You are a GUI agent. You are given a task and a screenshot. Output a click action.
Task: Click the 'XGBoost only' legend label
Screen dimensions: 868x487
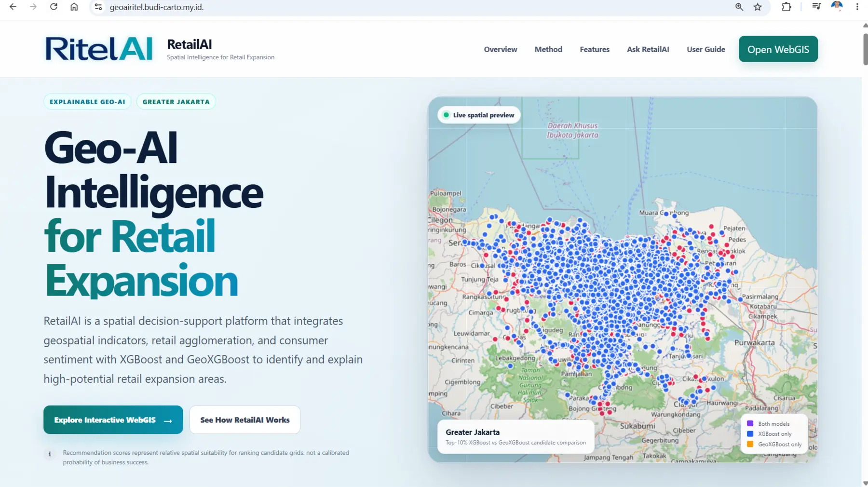click(x=774, y=434)
